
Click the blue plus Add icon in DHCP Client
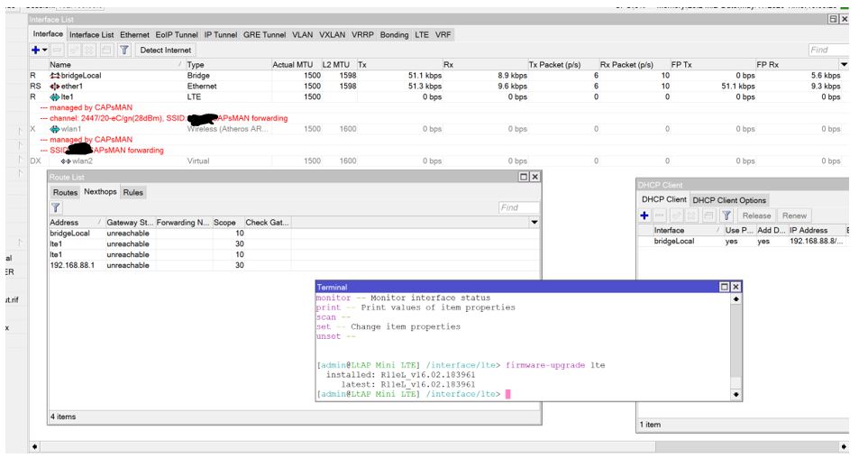644,215
